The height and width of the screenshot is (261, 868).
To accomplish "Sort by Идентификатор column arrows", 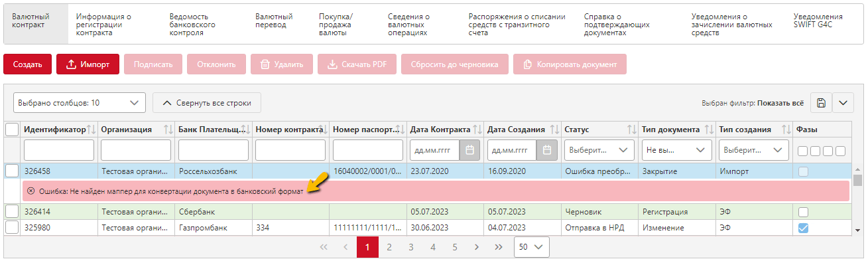I will pyautogui.click(x=92, y=130).
